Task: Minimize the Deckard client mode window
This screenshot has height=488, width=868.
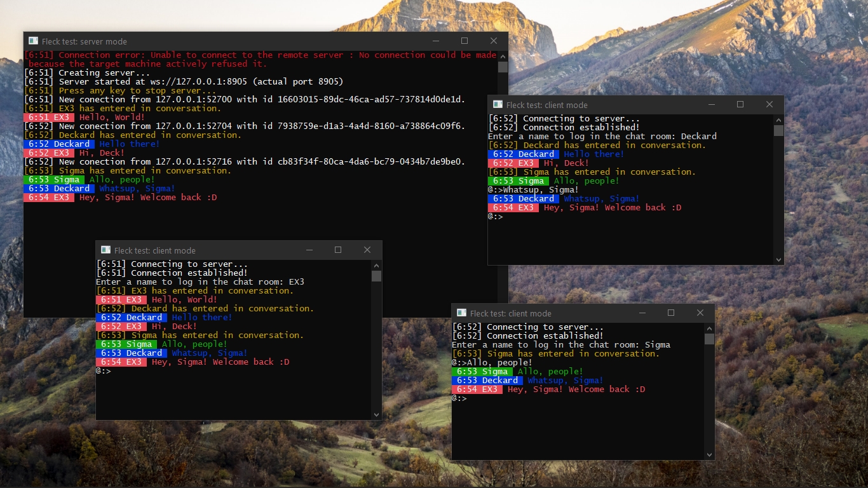Action: coord(711,105)
